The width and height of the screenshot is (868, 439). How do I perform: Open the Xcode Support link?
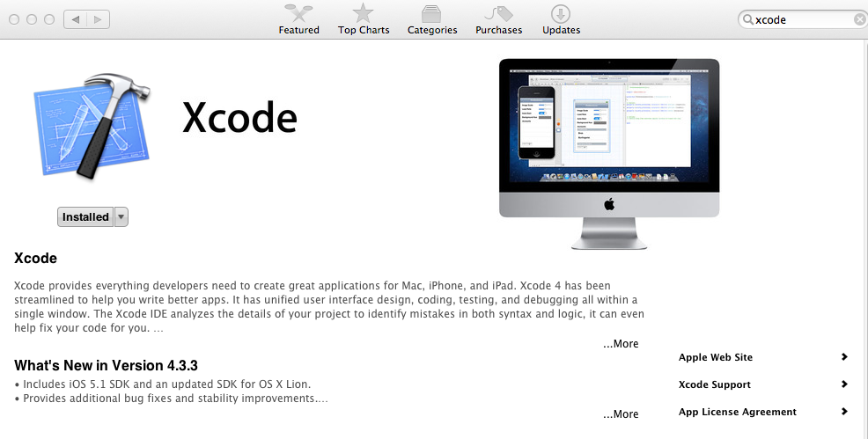pos(715,384)
